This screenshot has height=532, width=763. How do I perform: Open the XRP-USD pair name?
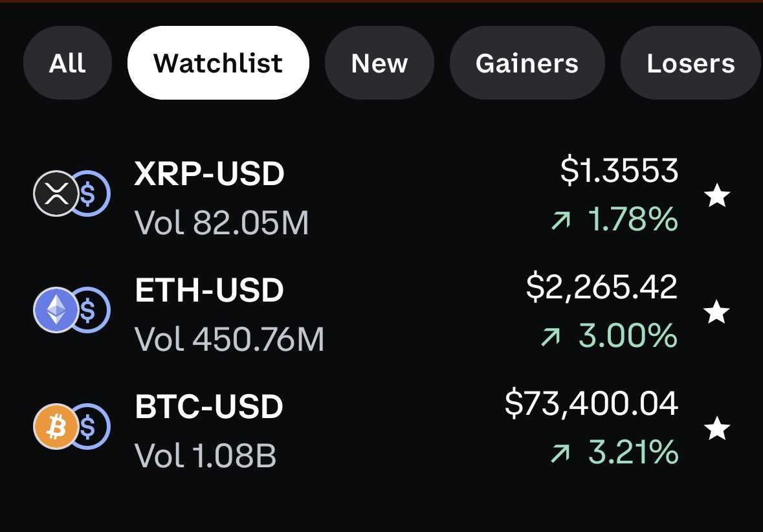coord(209,174)
